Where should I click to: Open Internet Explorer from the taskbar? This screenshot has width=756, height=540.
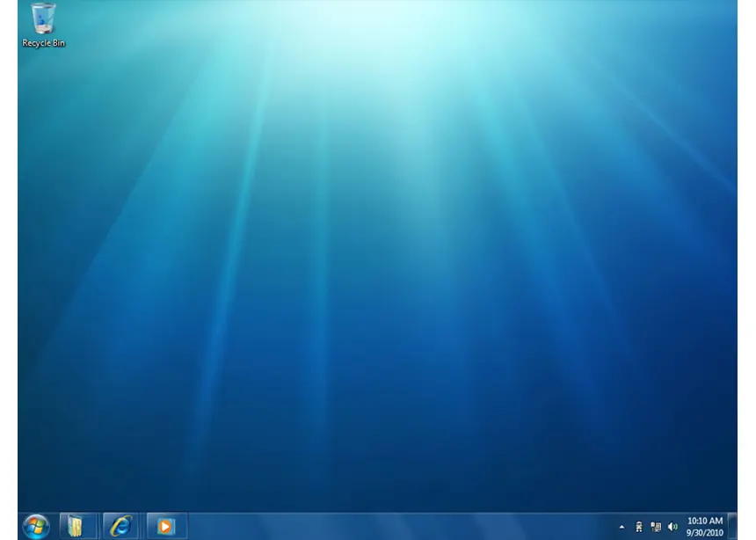120,526
